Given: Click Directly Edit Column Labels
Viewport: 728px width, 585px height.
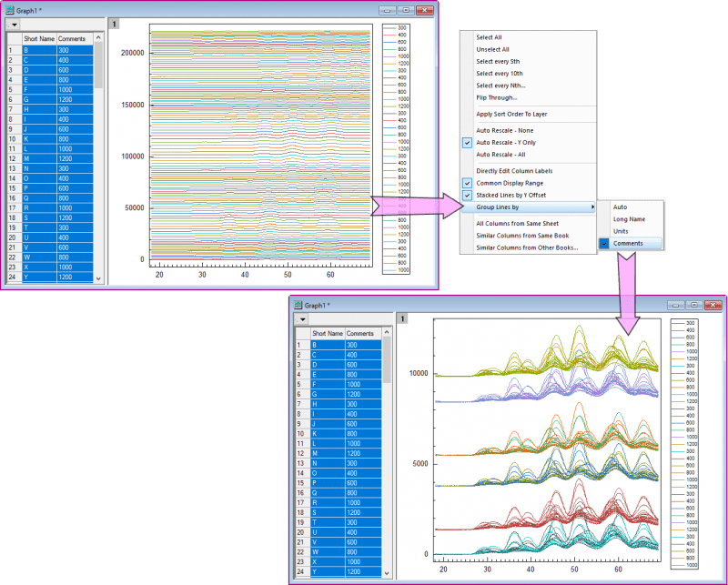Looking at the screenshot, I should tap(514, 171).
